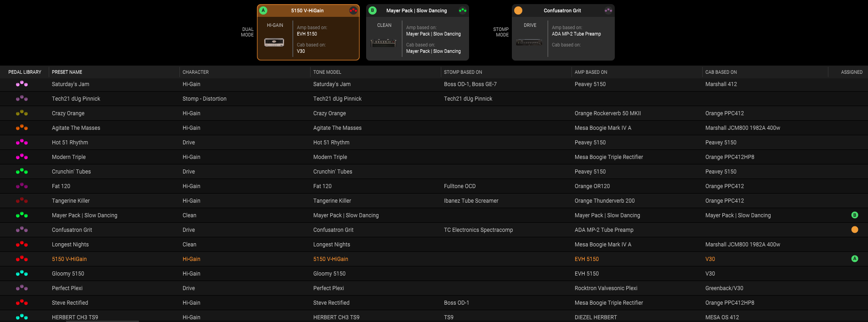Click the pedal icon for Tangerine Killer
868x322 pixels.
tap(22, 200)
